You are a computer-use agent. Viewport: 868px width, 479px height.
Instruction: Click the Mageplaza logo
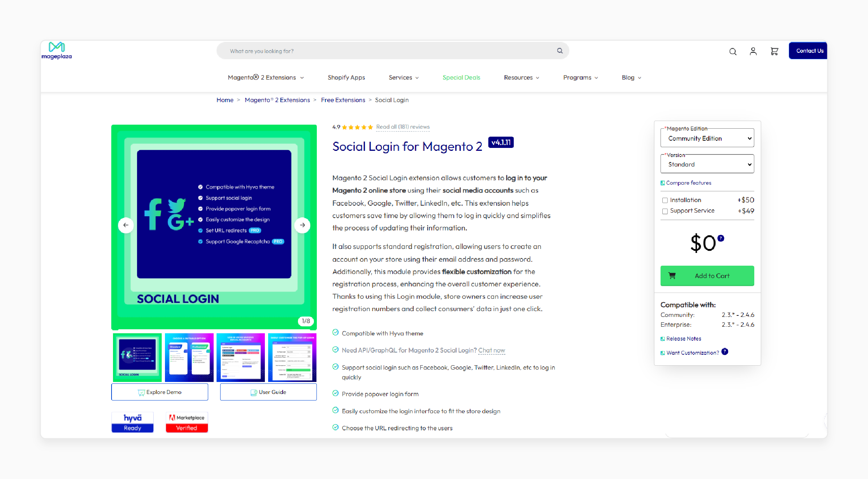click(x=57, y=51)
